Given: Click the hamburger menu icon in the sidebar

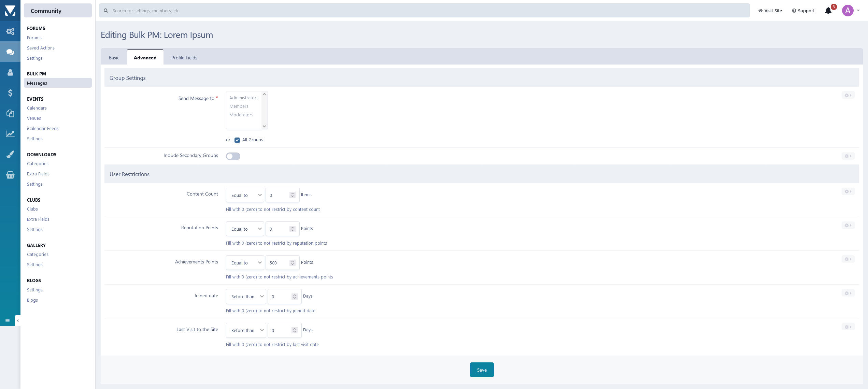Looking at the screenshot, I should [8, 320].
